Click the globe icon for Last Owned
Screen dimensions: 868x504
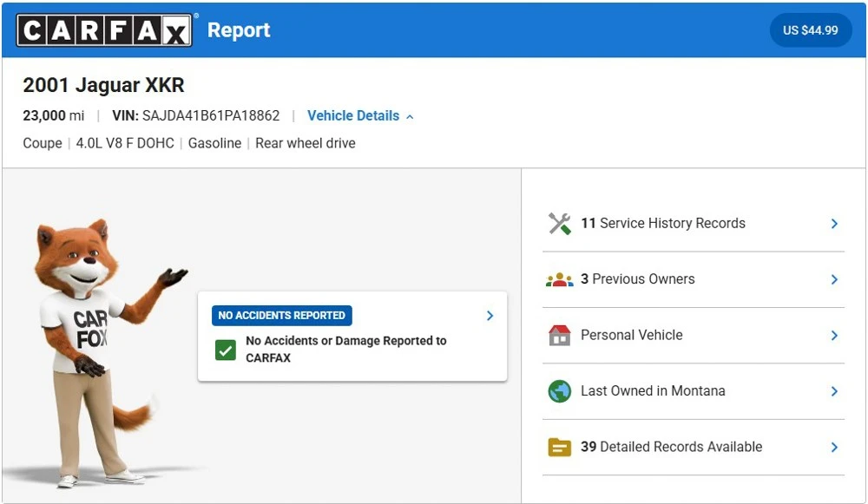[x=560, y=391]
